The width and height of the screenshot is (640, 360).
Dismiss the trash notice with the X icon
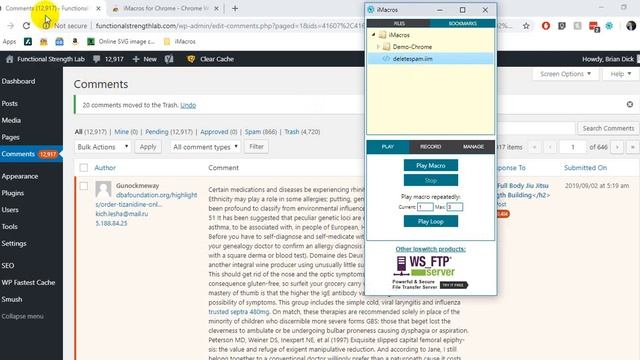(x=630, y=104)
